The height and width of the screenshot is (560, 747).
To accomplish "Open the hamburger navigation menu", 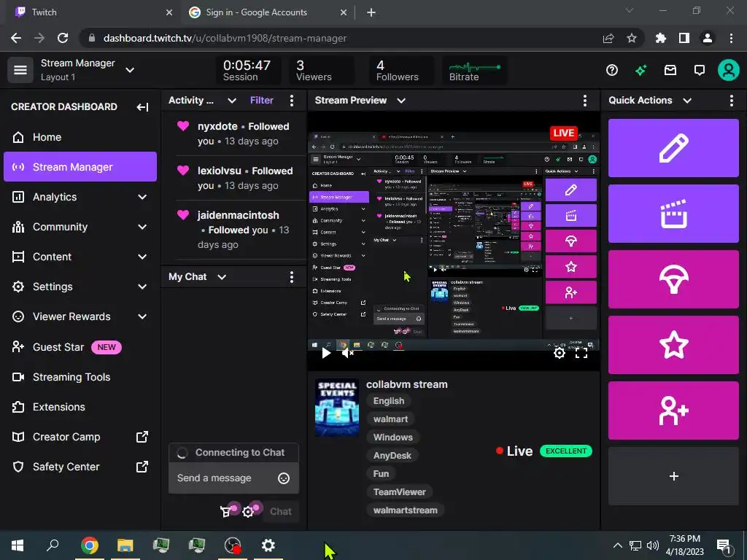I will coord(20,70).
